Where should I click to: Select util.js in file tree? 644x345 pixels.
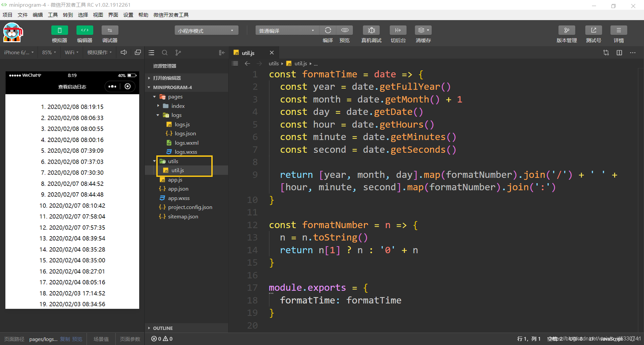186,170
